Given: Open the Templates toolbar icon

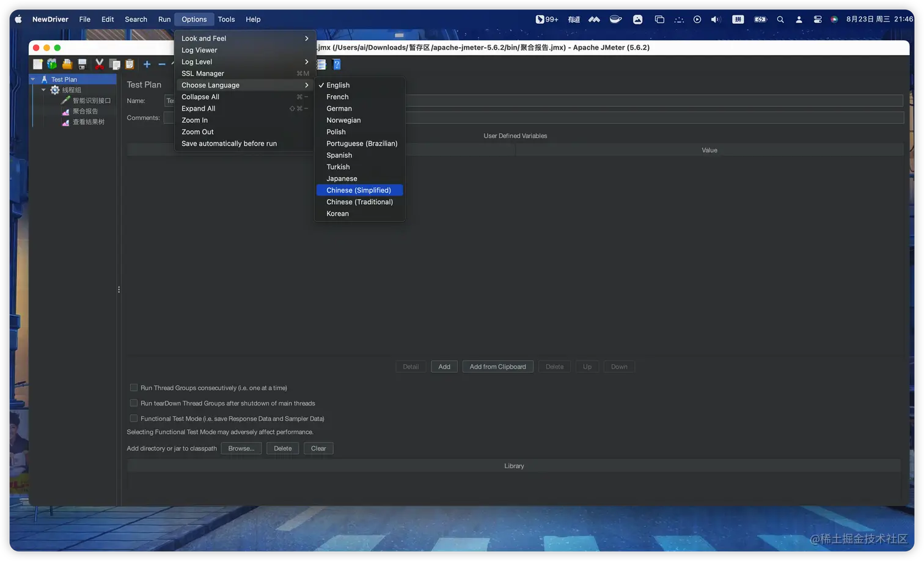Looking at the screenshot, I should (52, 64).
